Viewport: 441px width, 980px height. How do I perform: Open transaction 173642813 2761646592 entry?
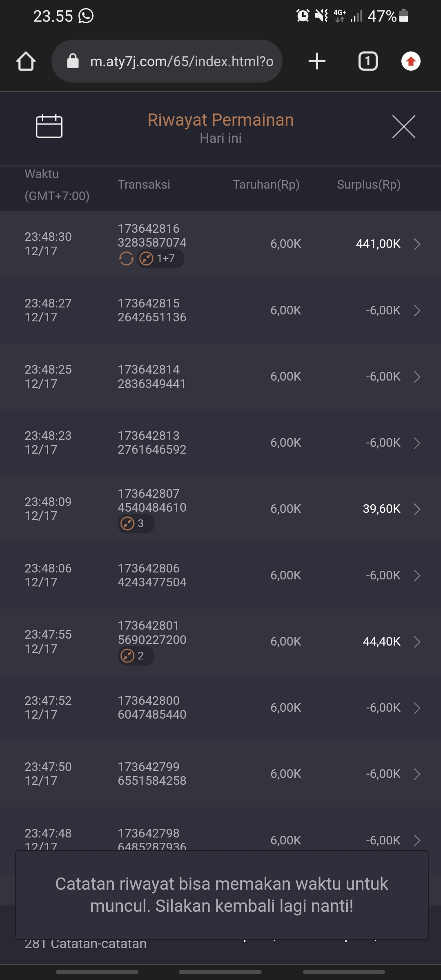[152, 443]
